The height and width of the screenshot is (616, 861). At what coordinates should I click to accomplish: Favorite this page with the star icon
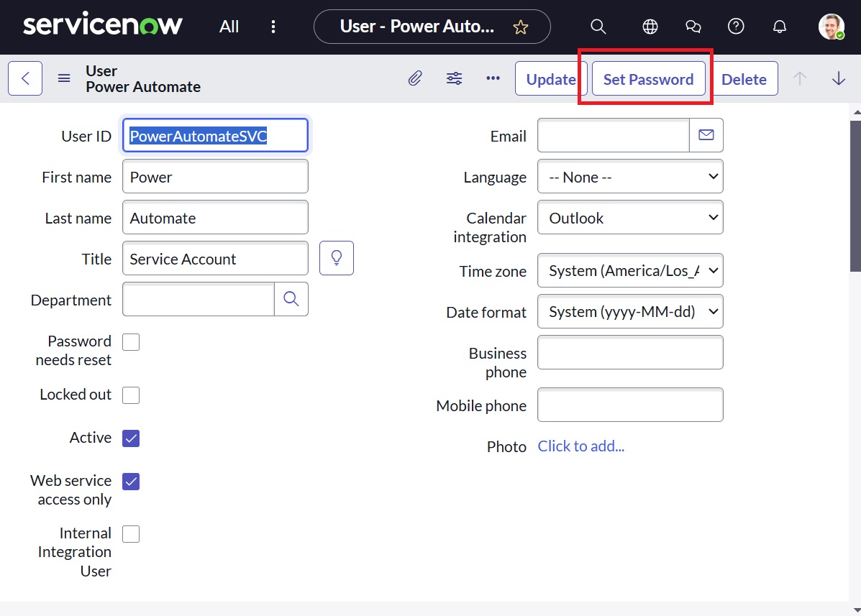(x=521, y=27)
